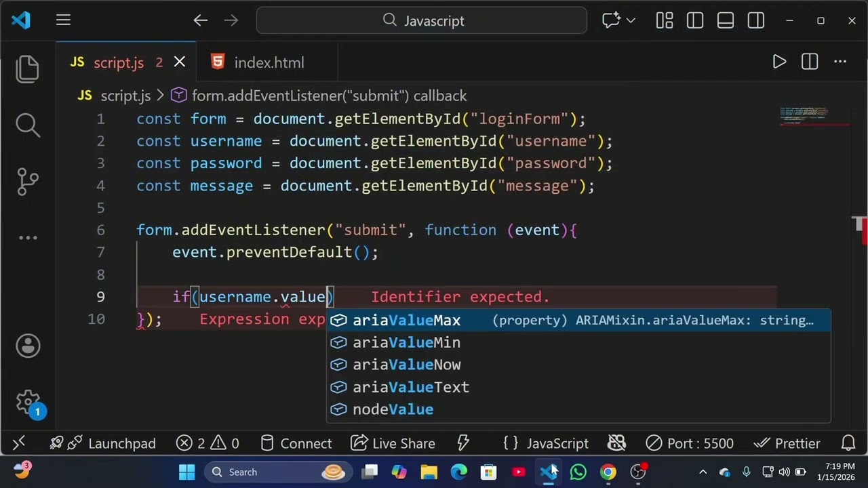Toggle the primary side bar
Screen dimensions: 868x488
point(694,20)
